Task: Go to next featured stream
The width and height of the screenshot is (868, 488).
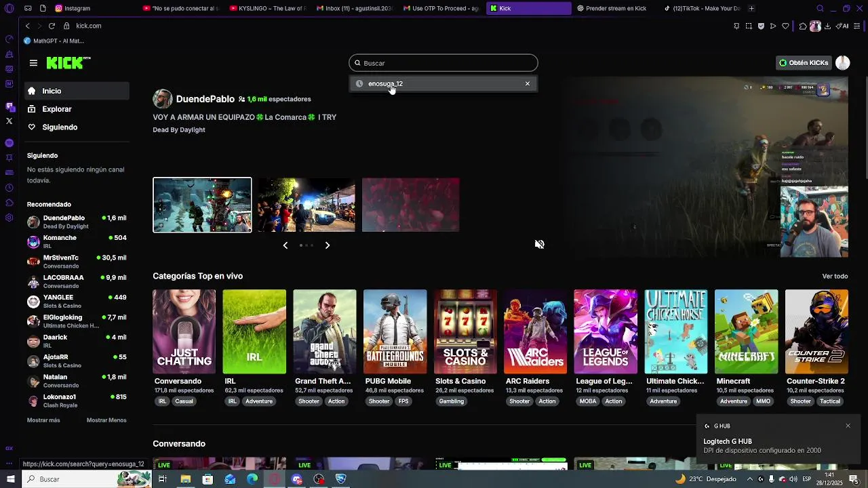Action: tap(328, 245)
